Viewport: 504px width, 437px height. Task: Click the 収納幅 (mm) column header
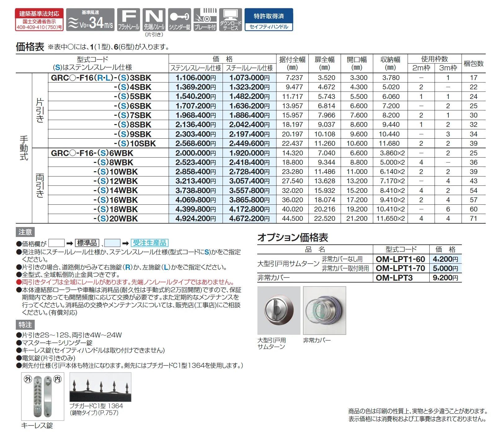point(390,64)
